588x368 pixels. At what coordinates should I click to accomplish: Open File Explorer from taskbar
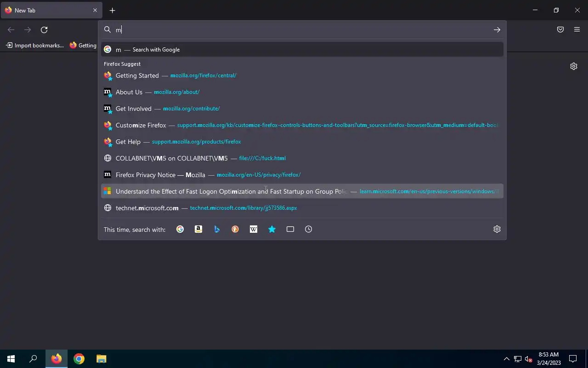coord(102,359)
